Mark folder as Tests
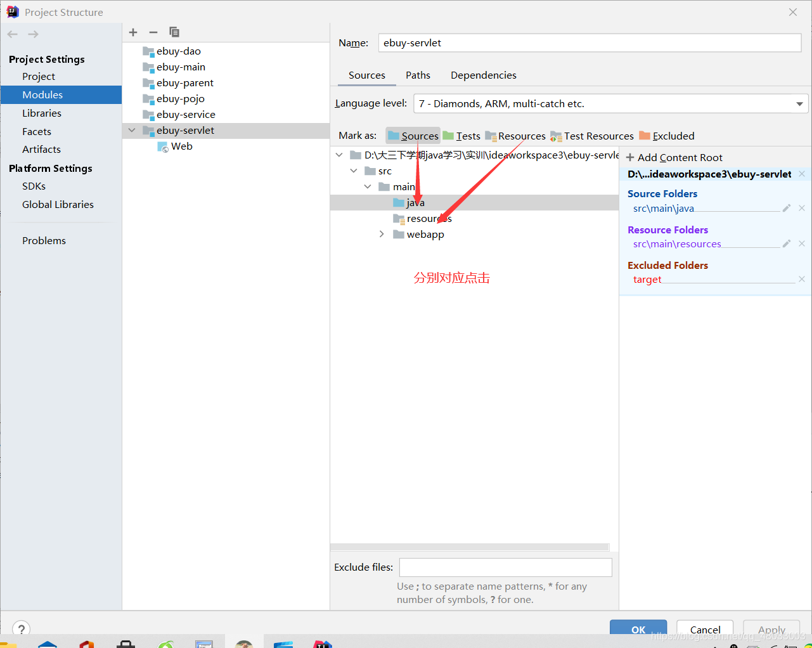 (x=461, y=136)
